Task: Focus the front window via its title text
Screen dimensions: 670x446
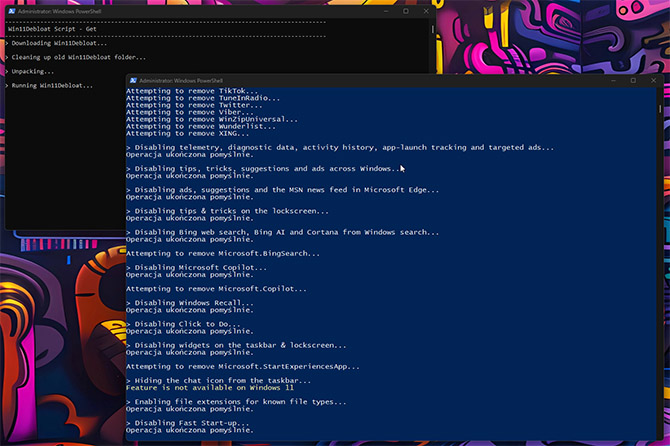Action: tap(183, 80)
